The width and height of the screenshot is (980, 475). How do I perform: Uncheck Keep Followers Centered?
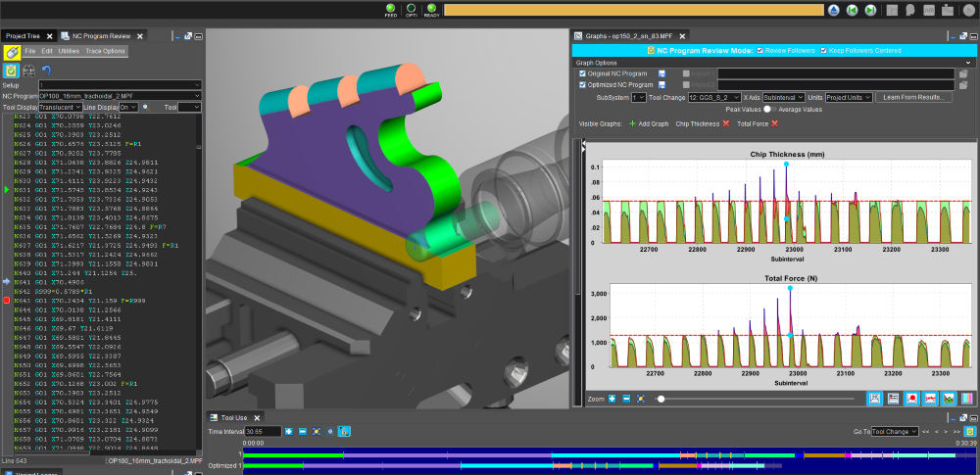coord(824,50)
